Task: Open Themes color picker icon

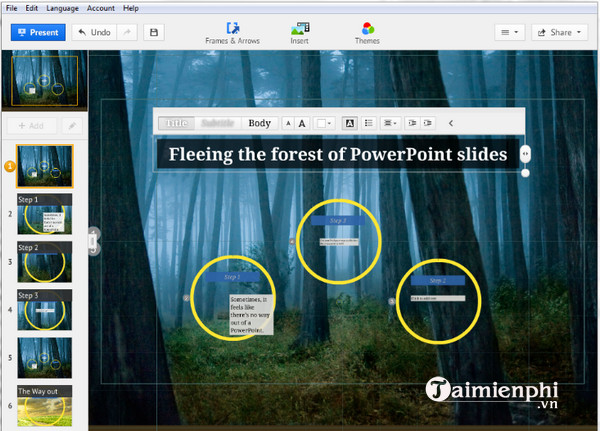Action: pos(367,33)
